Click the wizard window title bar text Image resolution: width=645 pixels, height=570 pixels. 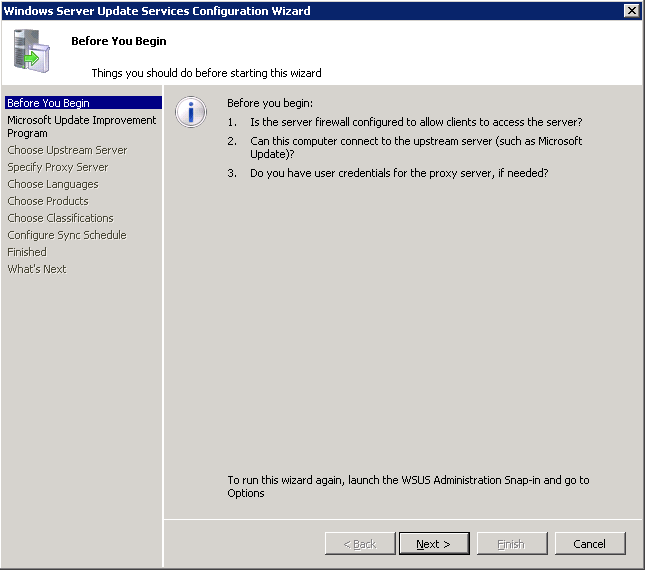[x=158, y=11]
